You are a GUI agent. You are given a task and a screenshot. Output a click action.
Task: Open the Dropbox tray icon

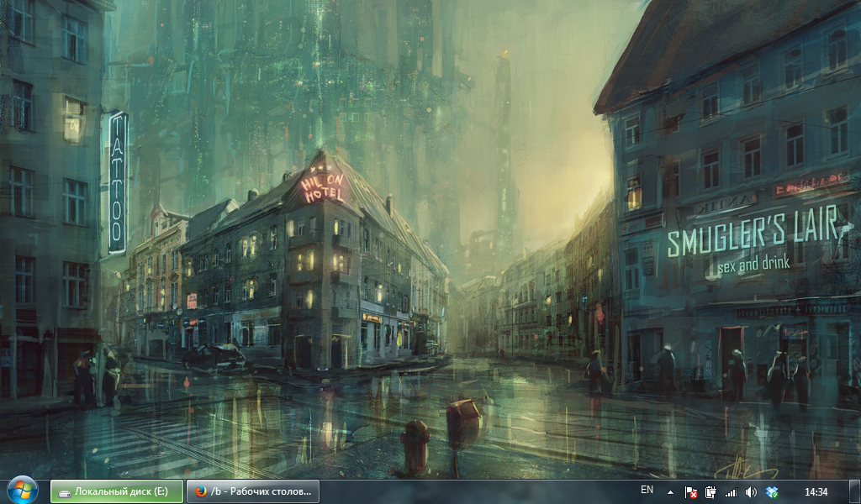point(772,492)
